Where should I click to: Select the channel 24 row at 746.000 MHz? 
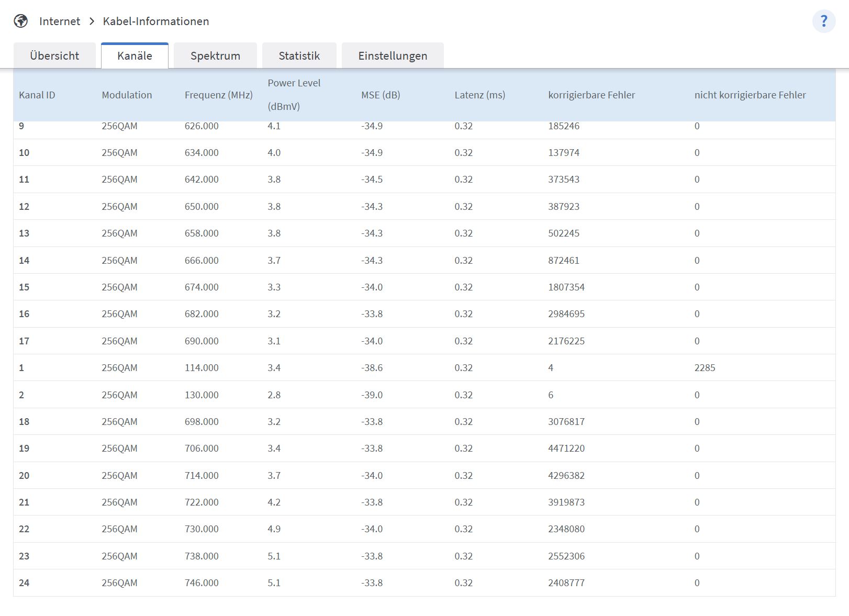coord(202,583)
